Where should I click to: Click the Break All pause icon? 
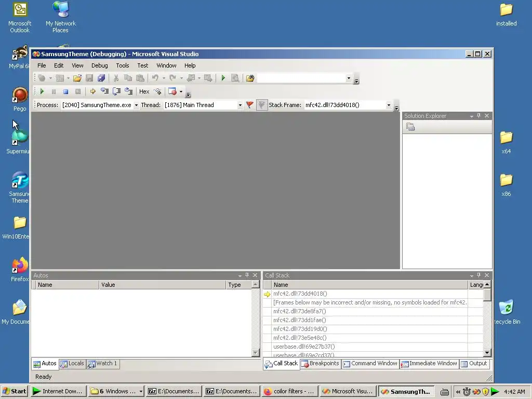pyautogui.click(x=54, y=91)
